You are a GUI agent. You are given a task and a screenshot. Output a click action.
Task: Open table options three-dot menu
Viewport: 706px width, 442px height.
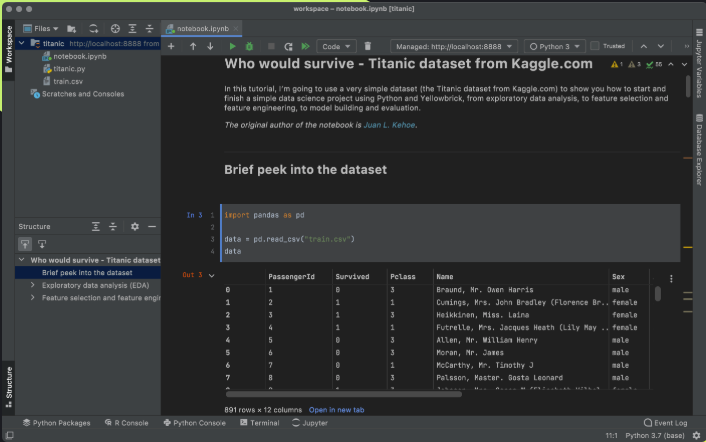click(671, 279)
